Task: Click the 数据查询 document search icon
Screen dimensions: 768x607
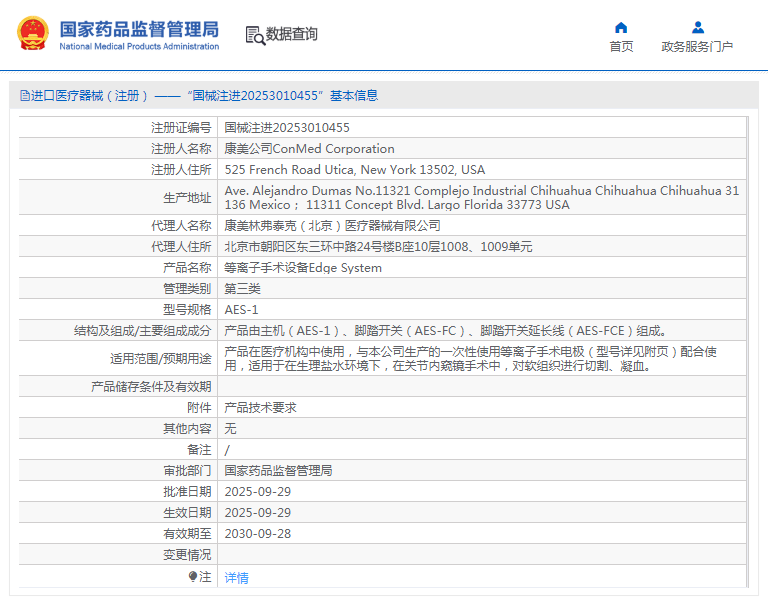Action: coord(254,35)
